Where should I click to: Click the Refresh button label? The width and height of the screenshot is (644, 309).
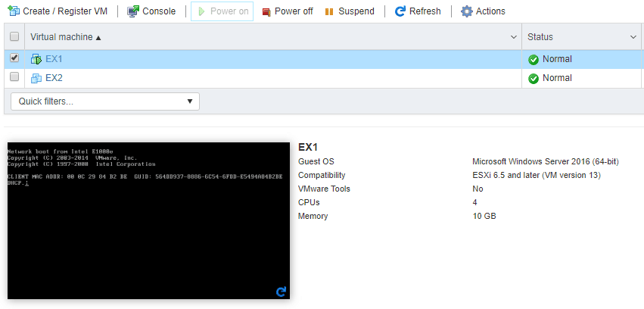425,11
